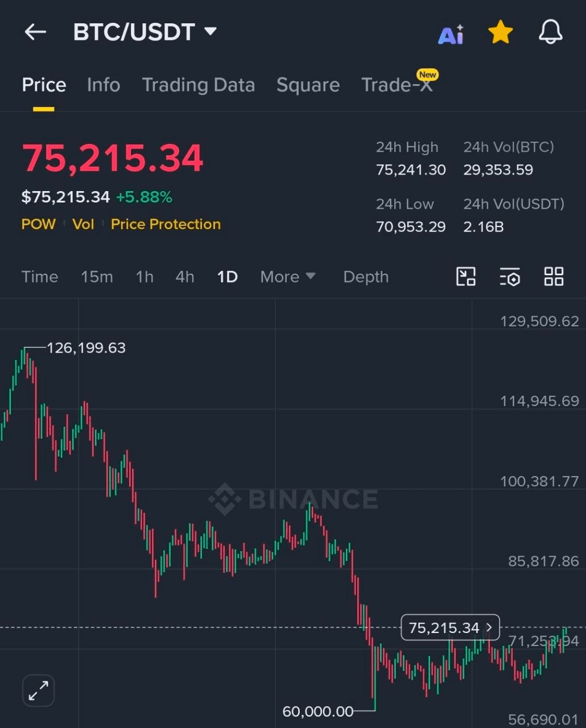Open the Trading Data tab
Viewport: 586px width, 728px height.
point(198,85)
